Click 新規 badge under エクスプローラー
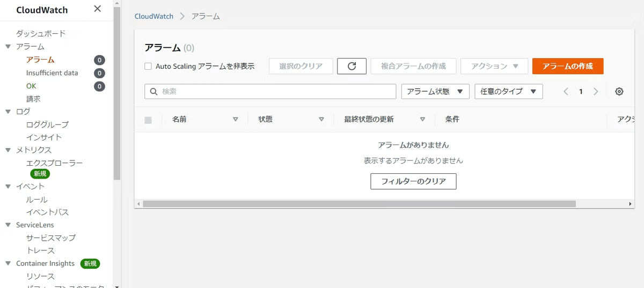Image resolution: width=644 pixels, height=288 pixels. 40,174
